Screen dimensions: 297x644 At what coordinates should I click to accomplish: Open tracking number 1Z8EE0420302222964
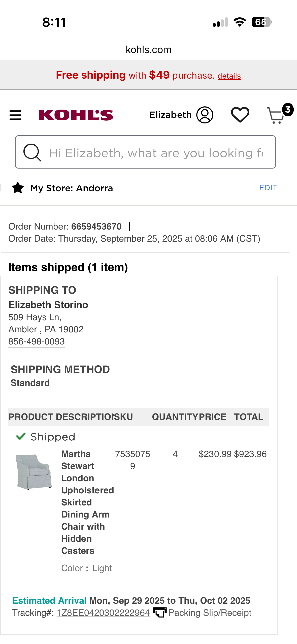tap(103, 613)
